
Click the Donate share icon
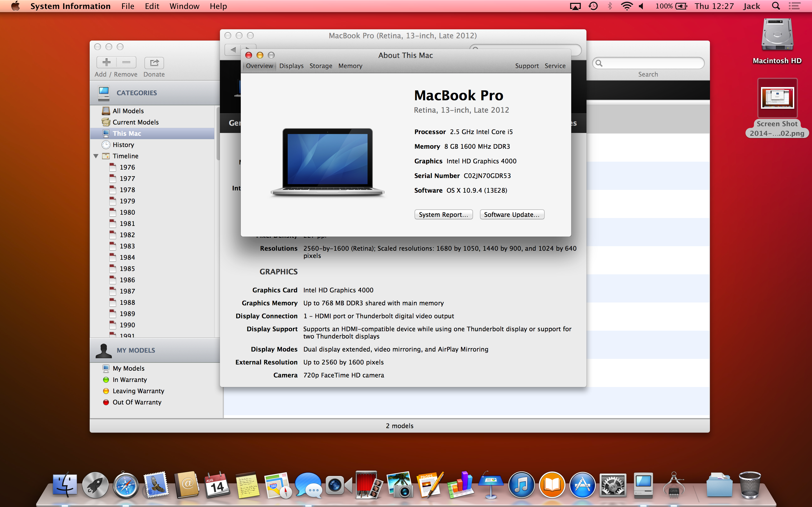click(x=154, y=63)
